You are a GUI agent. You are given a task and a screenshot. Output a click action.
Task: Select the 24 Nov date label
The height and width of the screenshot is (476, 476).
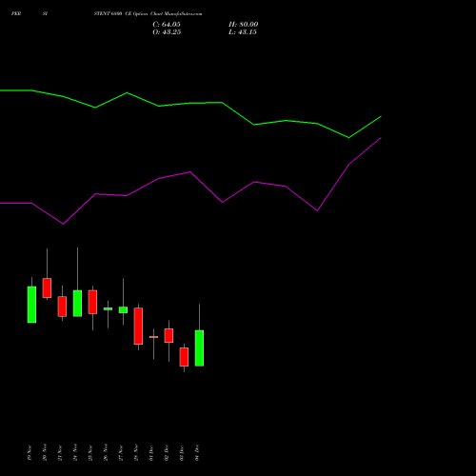(75, 452)
